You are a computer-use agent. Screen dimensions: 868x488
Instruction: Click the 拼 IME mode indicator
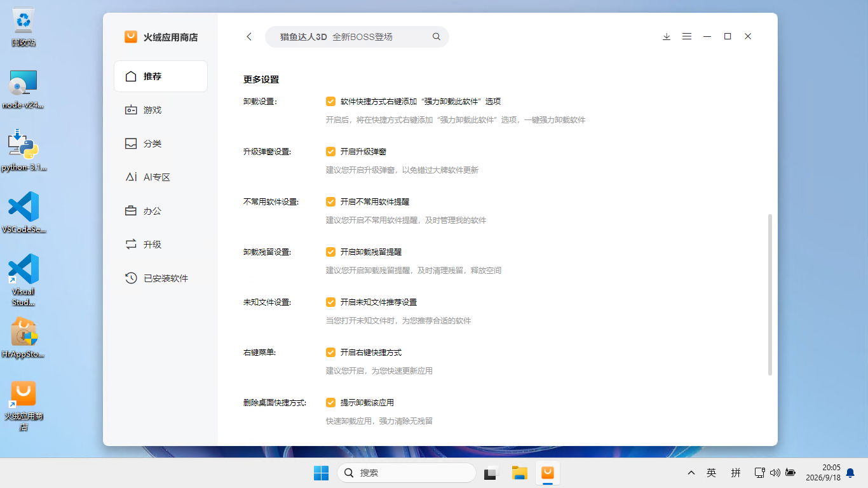pyautogui.click(x=736, y=473)
